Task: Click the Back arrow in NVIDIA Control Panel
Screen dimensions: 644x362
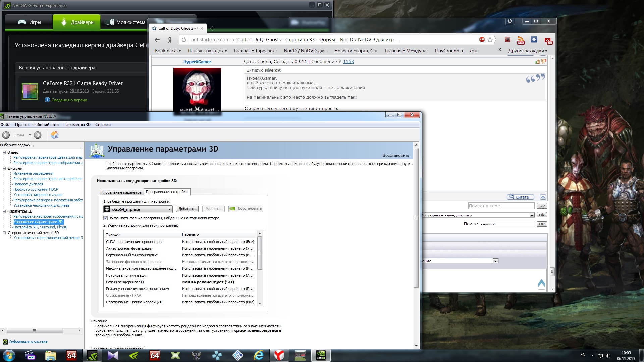Action: (6, 135)
